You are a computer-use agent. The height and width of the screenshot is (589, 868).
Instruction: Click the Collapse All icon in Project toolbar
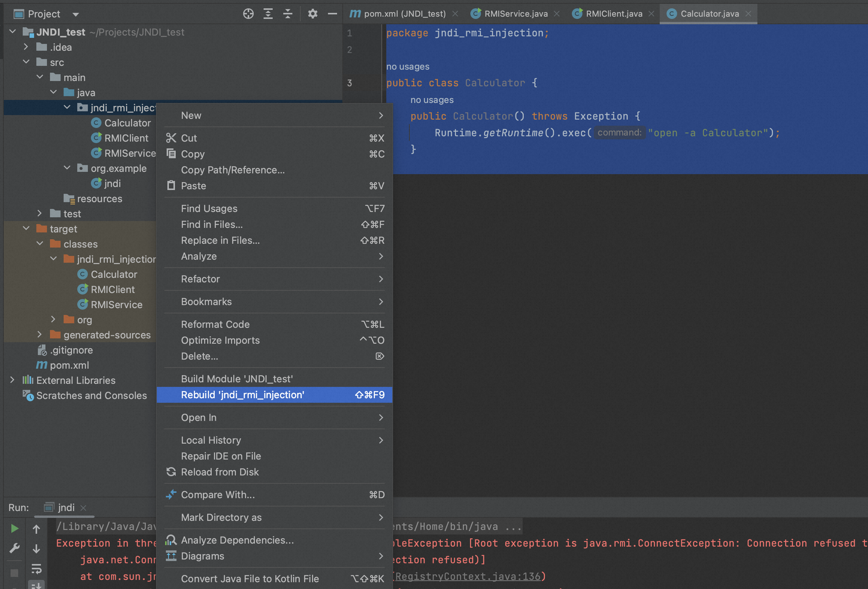coord(288,14)
